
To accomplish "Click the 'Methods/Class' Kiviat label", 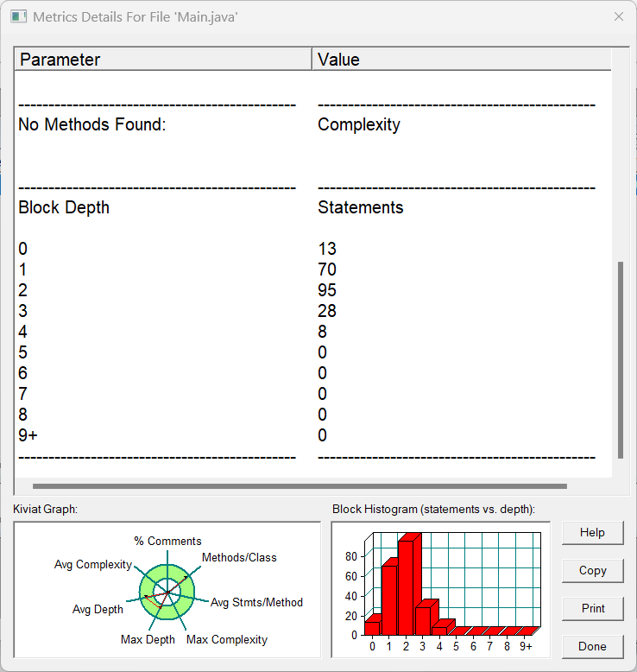I will pyautogui.click(x=239, y=558).
